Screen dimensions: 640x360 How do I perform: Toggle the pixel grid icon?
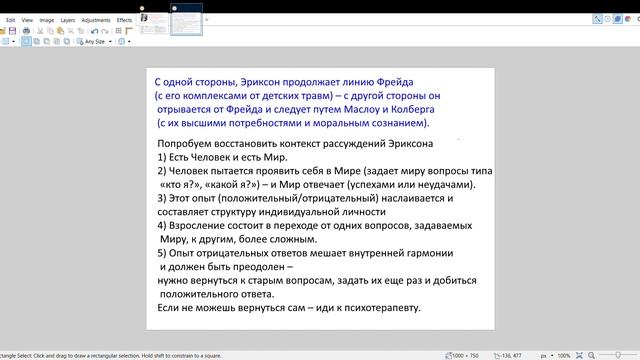click(x=118, y=31)
